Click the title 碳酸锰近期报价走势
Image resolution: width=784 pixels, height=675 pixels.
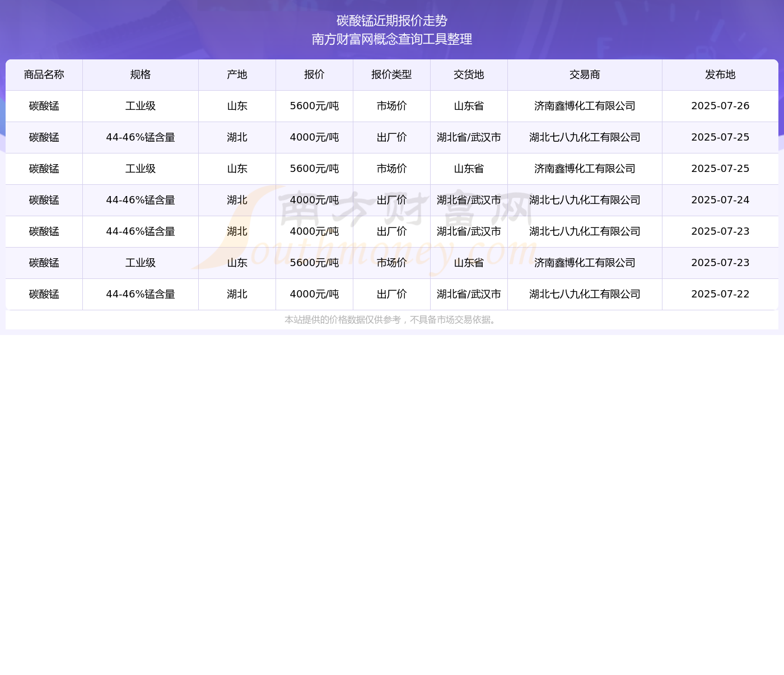click(x=392, y=21)
